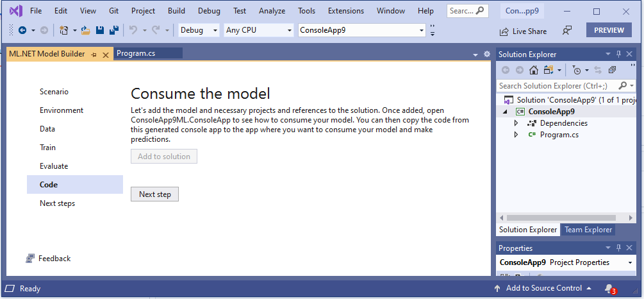Image resolution: width=644 pixels, height=299 pixels.
Task: Toggle auto-hide pin on Solution Explorer
Action: click(618, 54)
